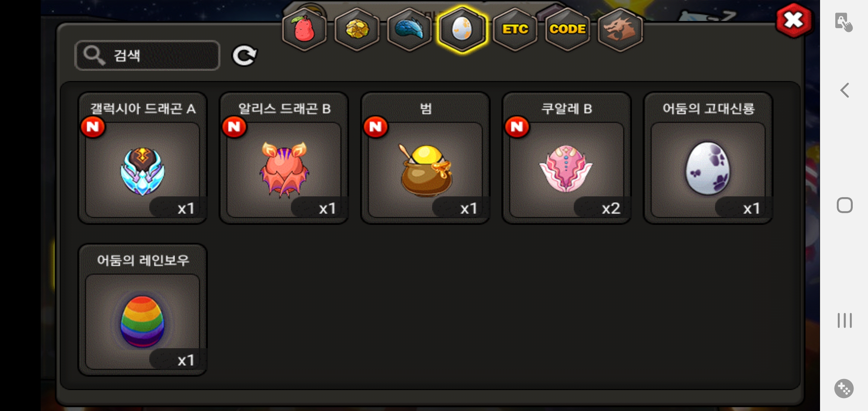Select the 갤럭시아 드래곤 A egg
This screenshot has height=411, width=868.
(x=142, y=158)
